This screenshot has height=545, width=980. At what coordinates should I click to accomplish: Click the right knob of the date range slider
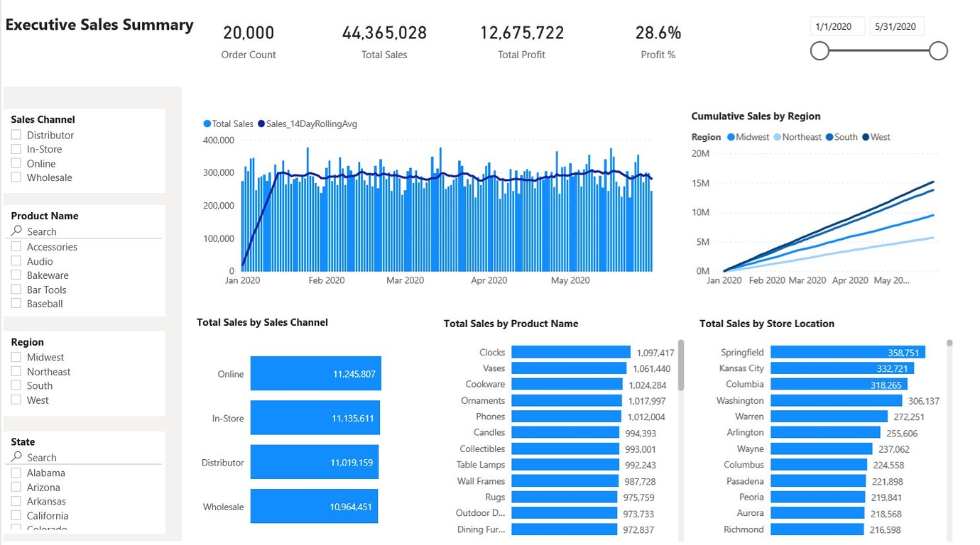pos(937,51)
